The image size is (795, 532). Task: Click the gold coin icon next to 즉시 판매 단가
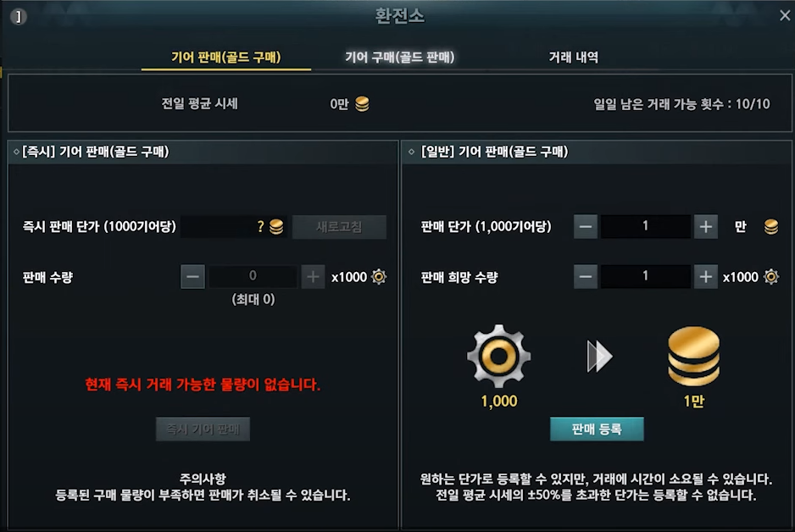coord(276,226)
